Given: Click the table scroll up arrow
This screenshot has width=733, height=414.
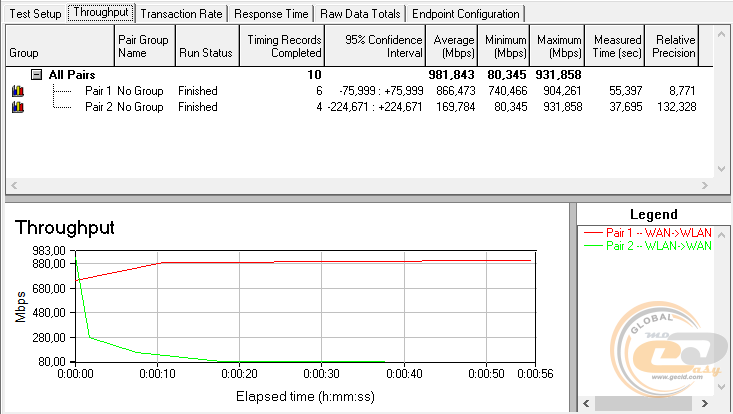Looking at the screenshot, I should tap(721, 34).
